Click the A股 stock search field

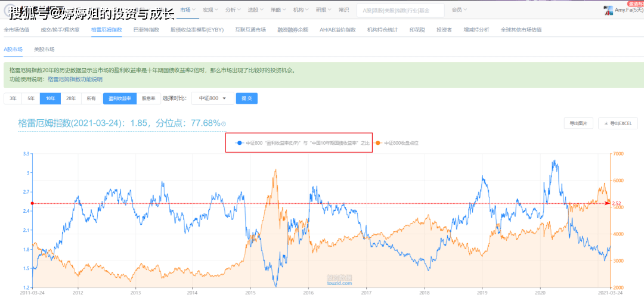pos(400,10)
